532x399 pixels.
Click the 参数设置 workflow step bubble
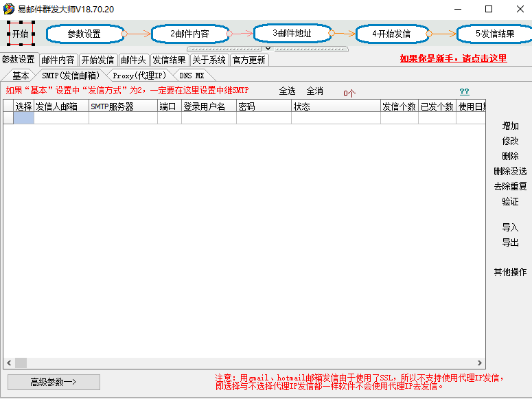(85, 33)
